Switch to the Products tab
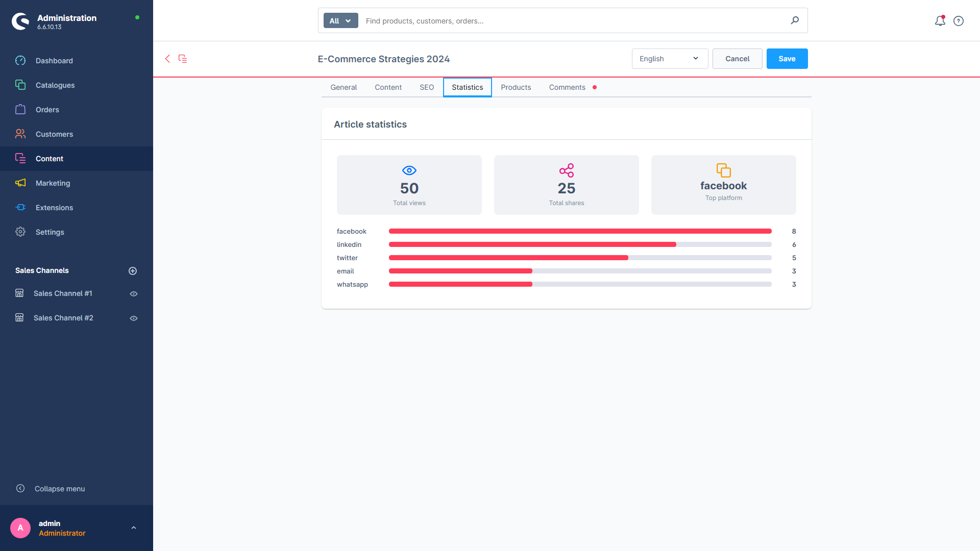980x551 pixels. (x=516, y=87)
